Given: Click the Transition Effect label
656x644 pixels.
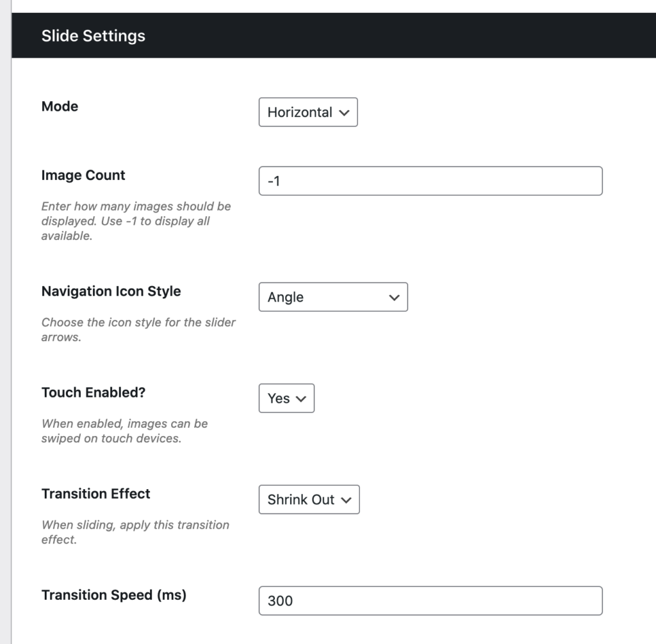Looking at the screenshot, I should point(95,494).
